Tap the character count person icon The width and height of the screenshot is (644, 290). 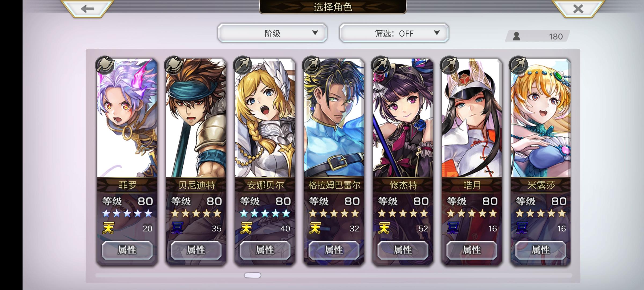(517, 36)
